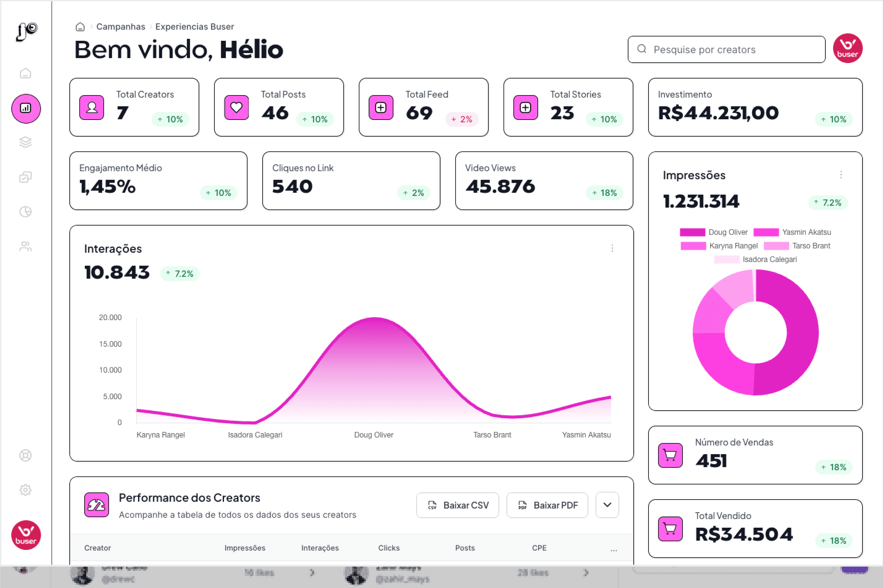Click the Número de Vendas cart icon
This screenshot has width=883, height=588.
(671, 455)
